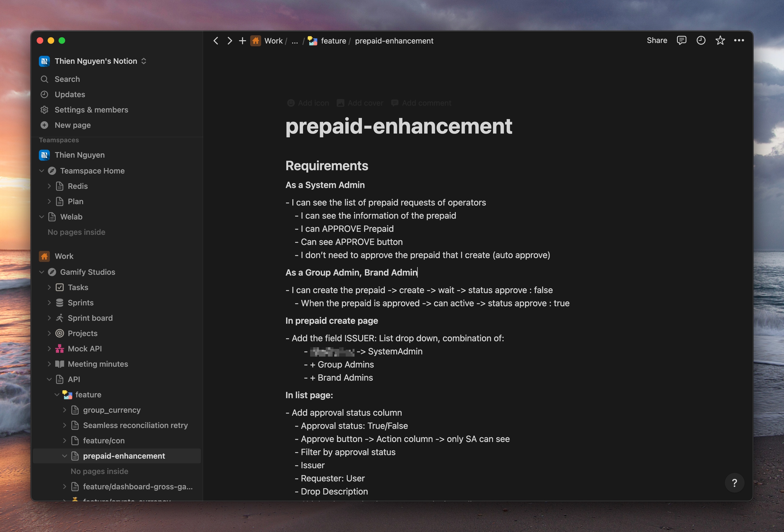Go forward using the right arrow
Screen dimensions: 784x532
tap(230, 41)
